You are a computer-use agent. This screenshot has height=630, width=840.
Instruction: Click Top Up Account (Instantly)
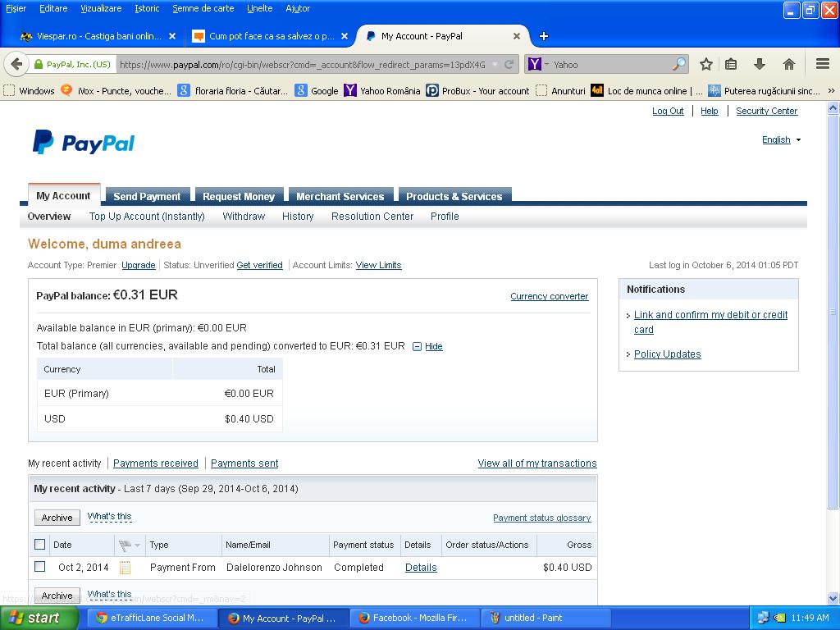pos(147,217)
